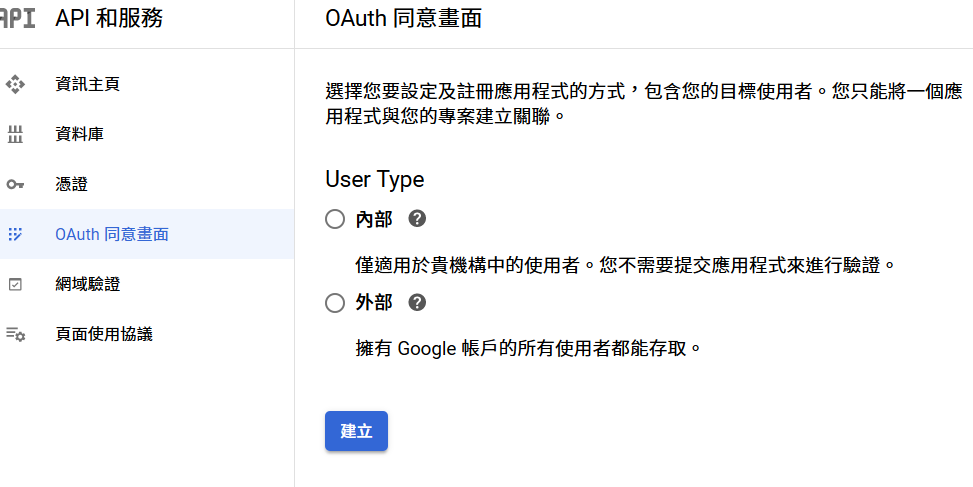The image size is (973, 487).
Task: Click the OAuth 同意畫面 sidebar icon
Action: 15,234
